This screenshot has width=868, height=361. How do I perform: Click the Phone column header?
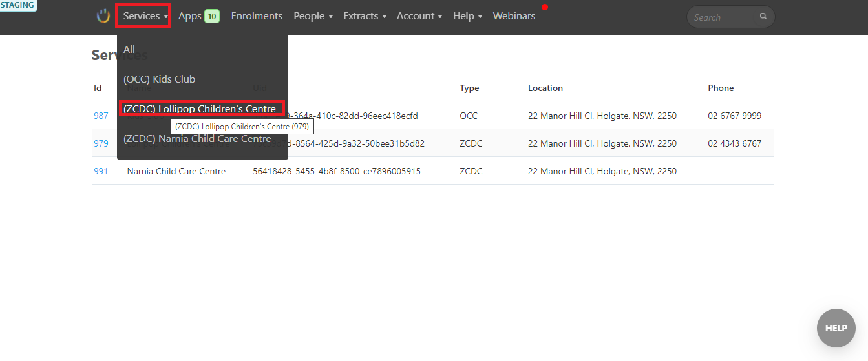[721, 88]
